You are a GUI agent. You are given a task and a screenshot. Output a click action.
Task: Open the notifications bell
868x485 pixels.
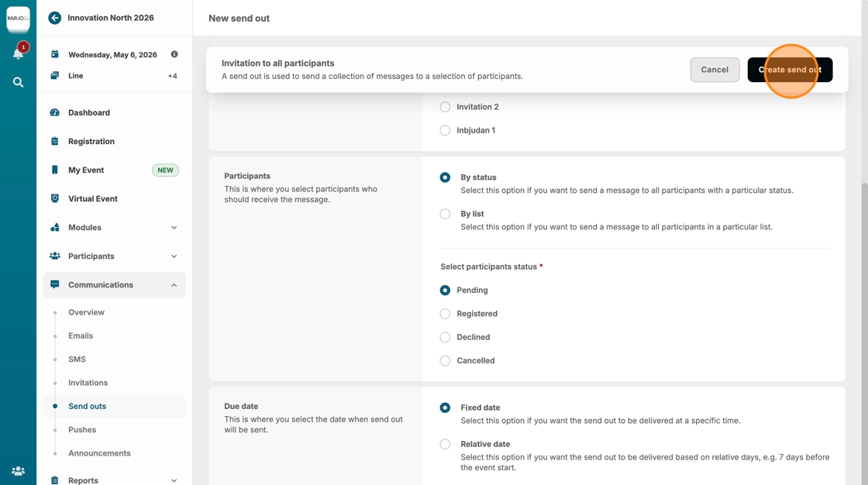pyautogui.click(x=18, y=53)
